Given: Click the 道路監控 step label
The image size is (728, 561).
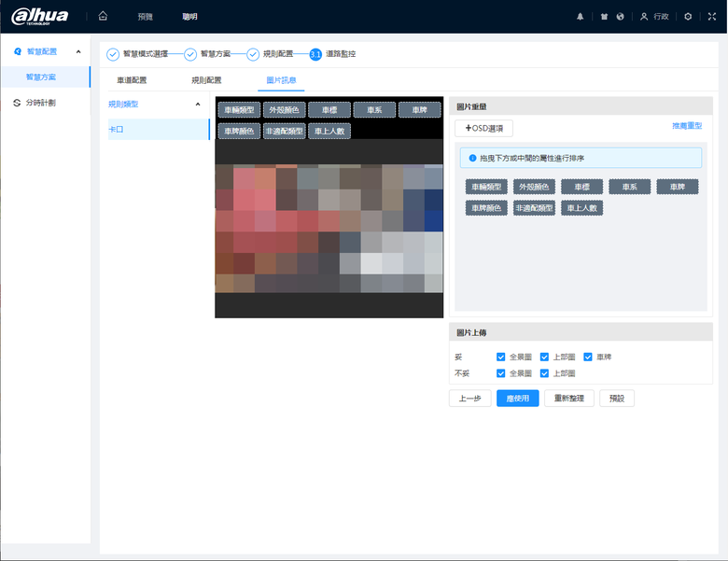Looking at the screenshot, I should pyautogui.click(x=341, y=54).
